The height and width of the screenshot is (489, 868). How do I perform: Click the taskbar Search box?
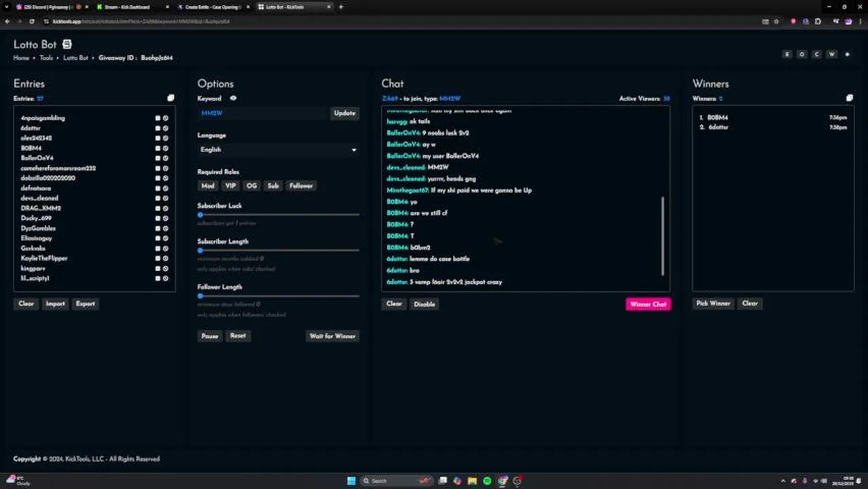click(x=397, y=481)
